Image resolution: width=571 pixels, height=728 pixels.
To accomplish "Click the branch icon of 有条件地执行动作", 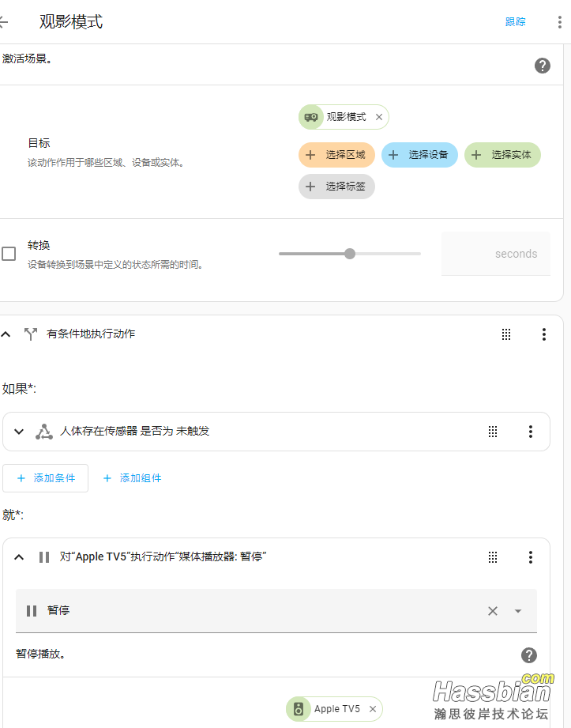I will tap(31, 334).
